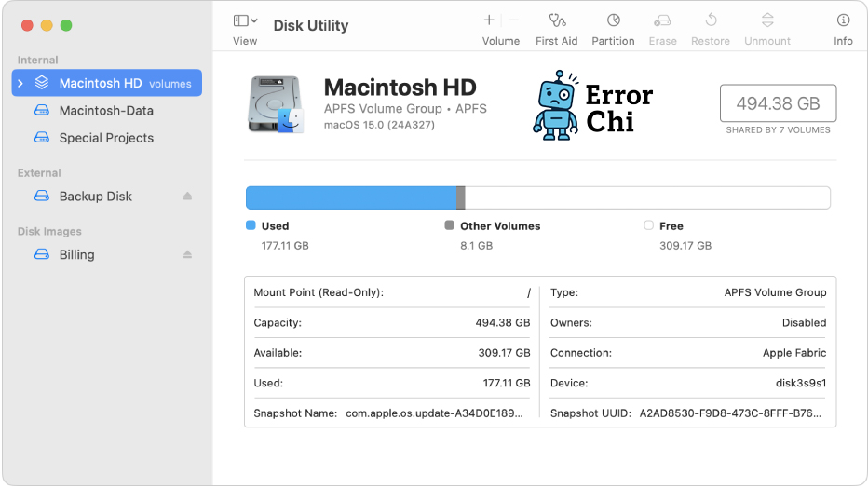This screenshot has width=868, height=488.
Task: Click Macintosh-Data drive icon
Action: point(42,110)
